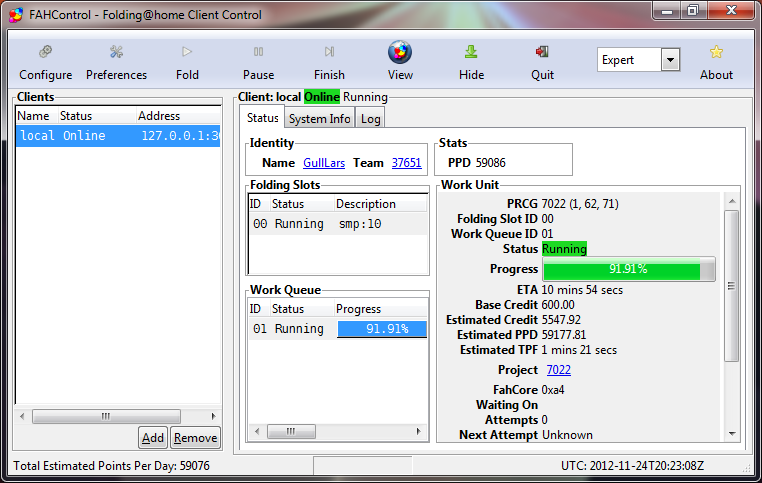Image resolution: width=762 pixels, height=483 pixels.
Task: Click the Remove client button
Action: (195, 438)
